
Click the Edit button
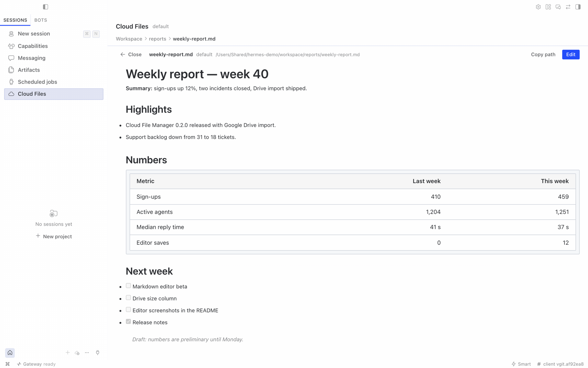[570, 54]
